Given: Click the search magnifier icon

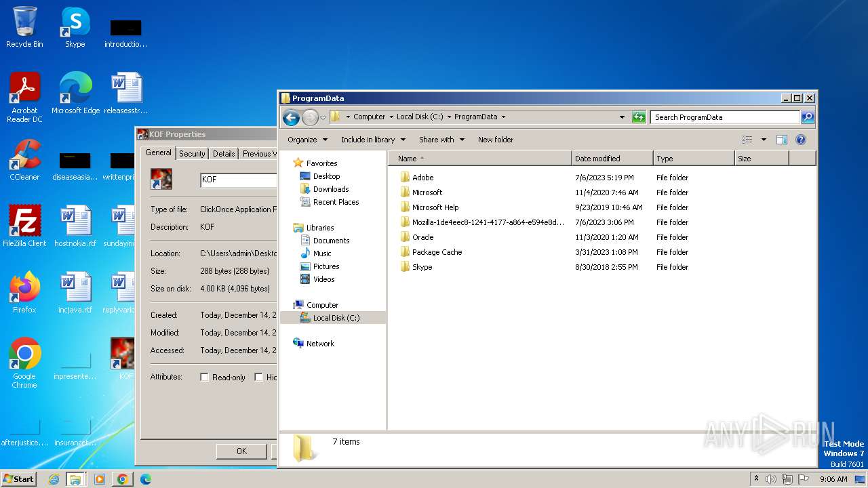Looking at the screenshot, I should click(807, 117).
